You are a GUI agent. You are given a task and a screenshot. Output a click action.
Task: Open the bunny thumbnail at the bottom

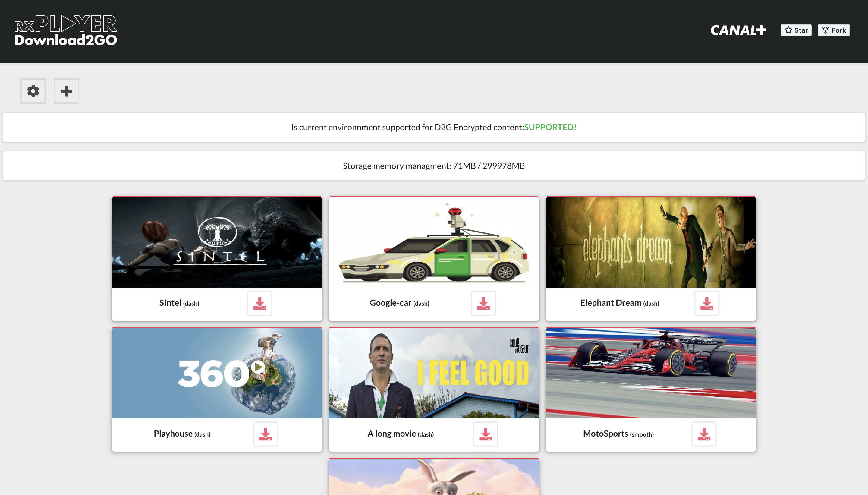[434, 477]
